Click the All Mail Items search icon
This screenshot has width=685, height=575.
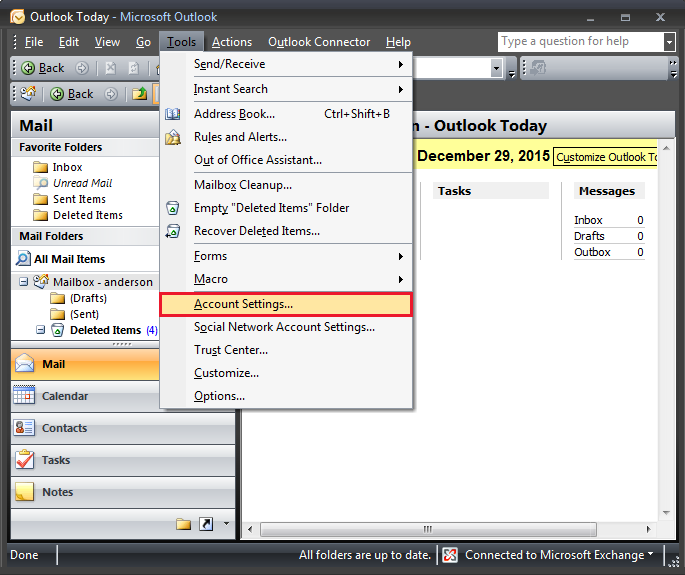[x=23, y=259]
